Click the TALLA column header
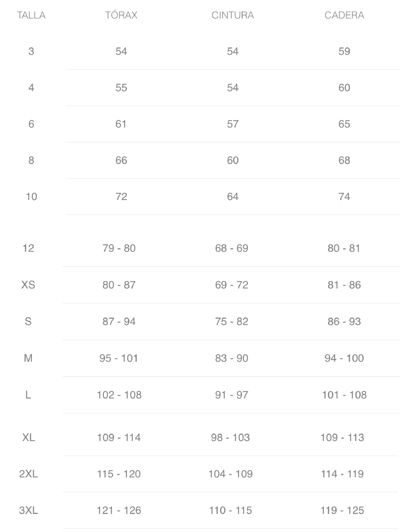Screen dimensions: 405x532 (31, 15)
